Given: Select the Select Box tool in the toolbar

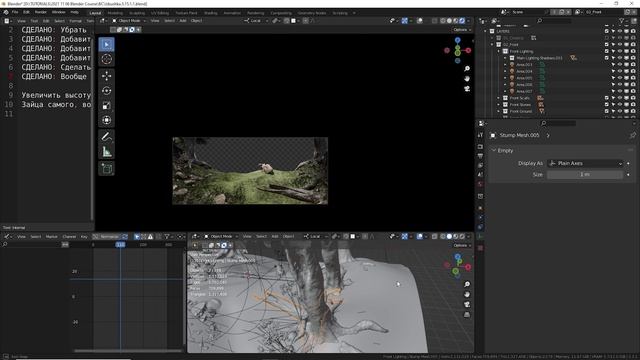Looking at the screenshot, I should tap(107, 44).
